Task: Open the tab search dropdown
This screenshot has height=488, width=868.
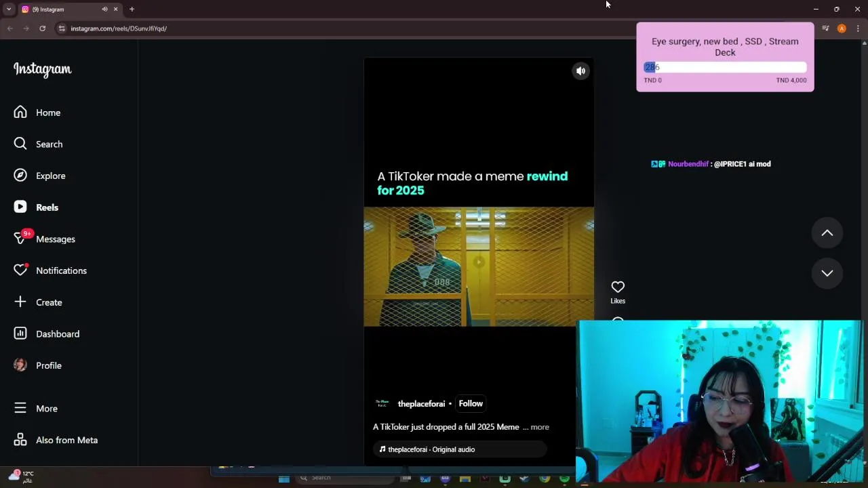Action: (x=9, y=9)
